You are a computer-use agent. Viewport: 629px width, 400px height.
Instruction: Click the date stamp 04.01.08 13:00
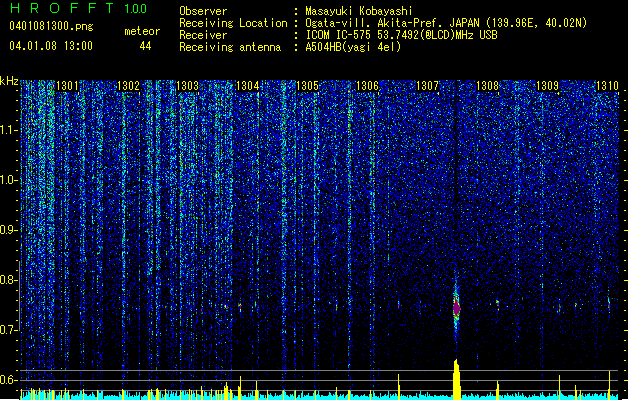[x=51, y=46]
